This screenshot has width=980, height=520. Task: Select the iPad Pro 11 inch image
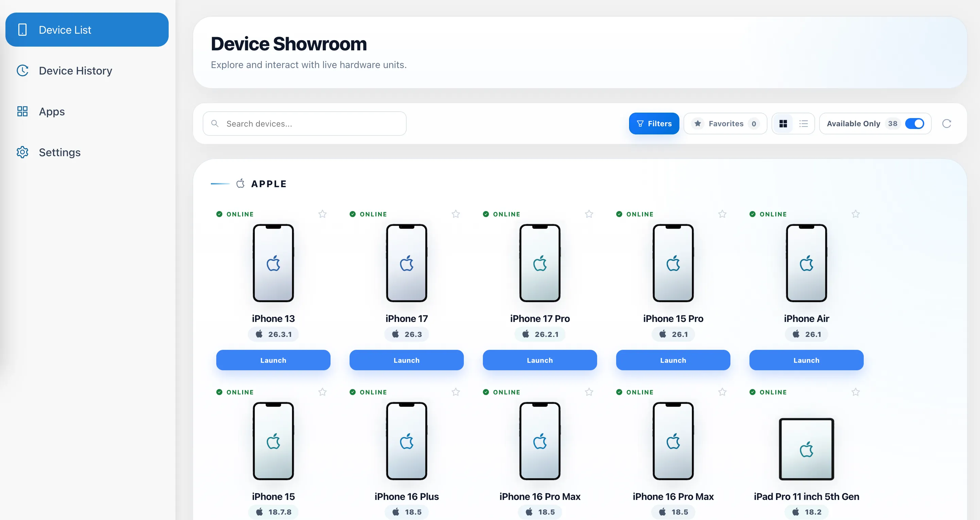807,449
